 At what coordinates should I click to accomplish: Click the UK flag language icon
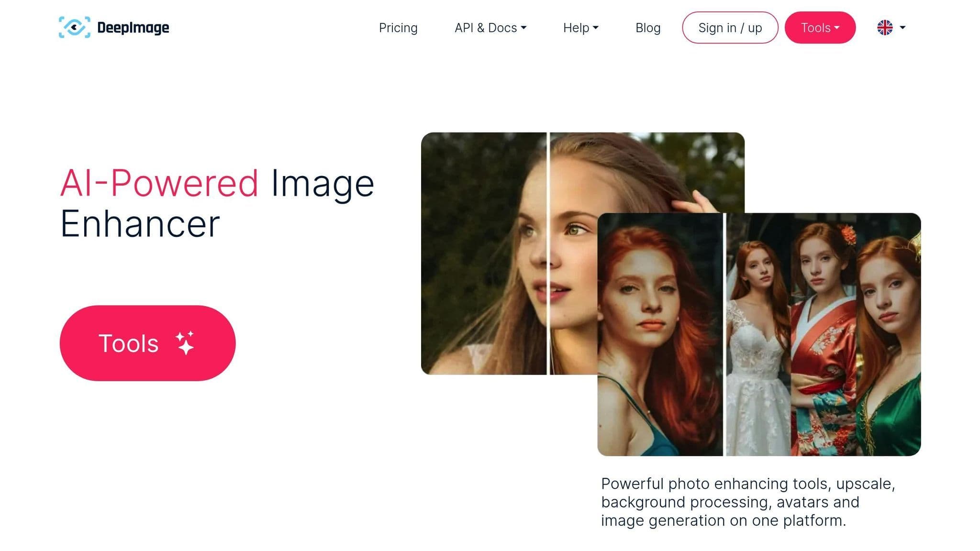tap(885, 27)
